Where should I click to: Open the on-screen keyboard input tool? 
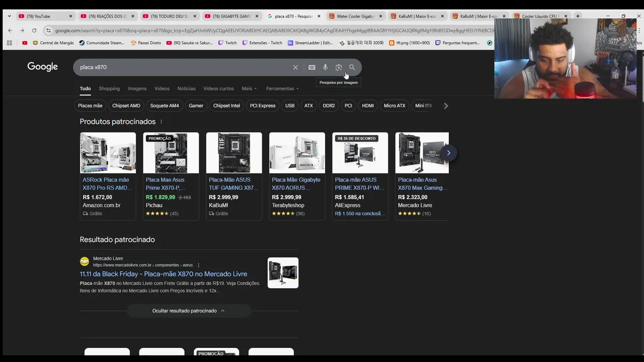tap(312, 67)
